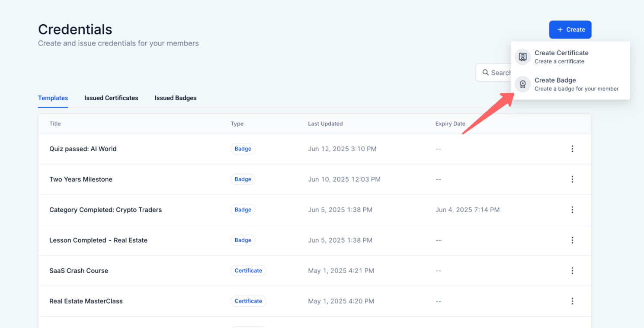Click the blue Create button
The image size is (644, 328).
point(570,30)
